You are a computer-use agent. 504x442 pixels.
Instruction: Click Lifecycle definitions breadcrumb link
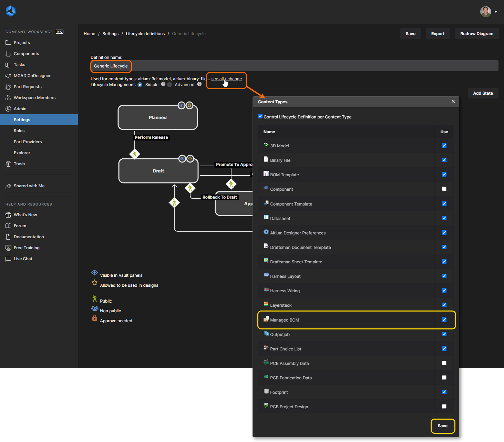145,34
